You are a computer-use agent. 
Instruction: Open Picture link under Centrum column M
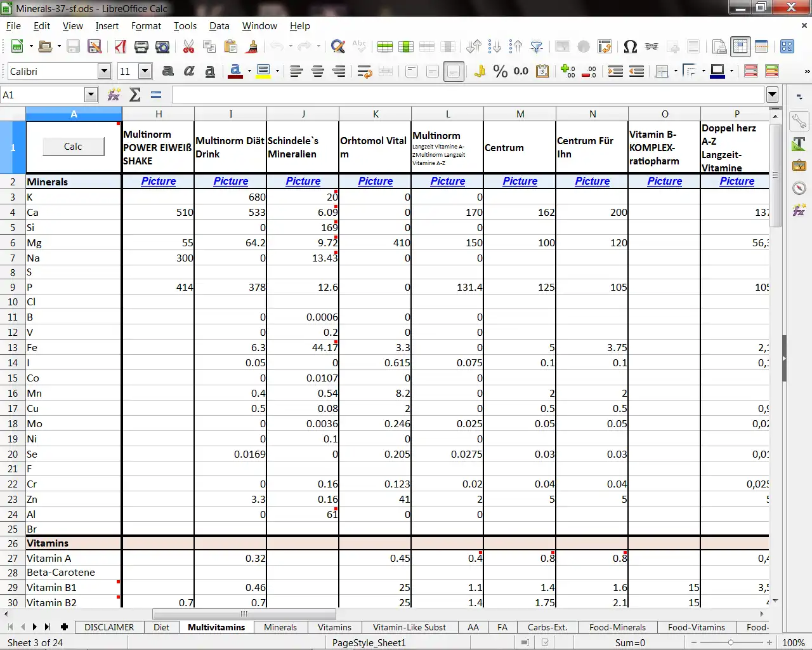pos(520,181)
